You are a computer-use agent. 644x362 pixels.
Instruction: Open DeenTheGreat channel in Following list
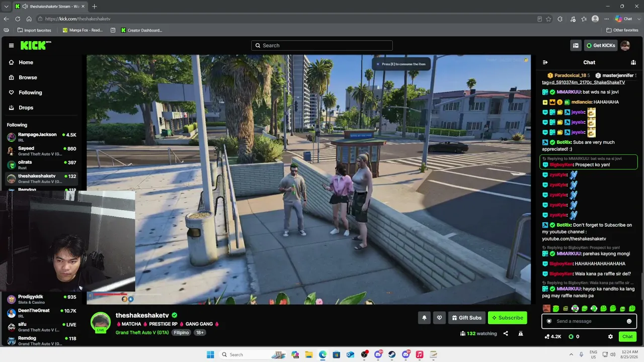(x=42, y=313)
